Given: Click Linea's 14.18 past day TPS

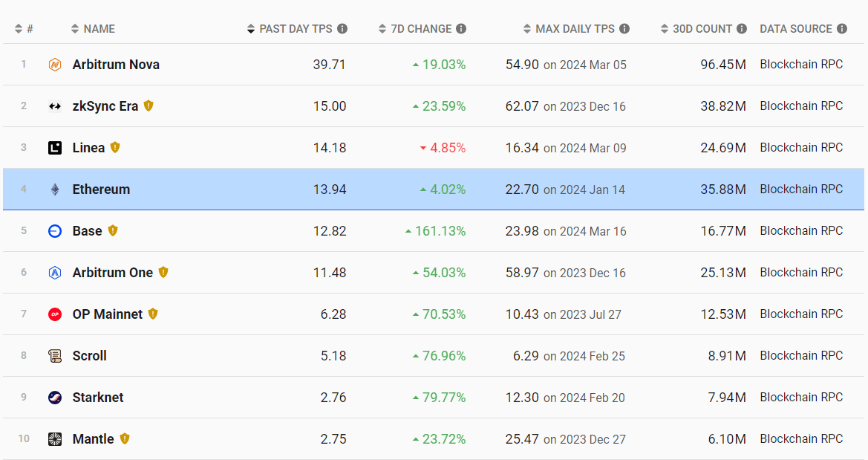Looking at the screenshot, I should coord(330,148).
